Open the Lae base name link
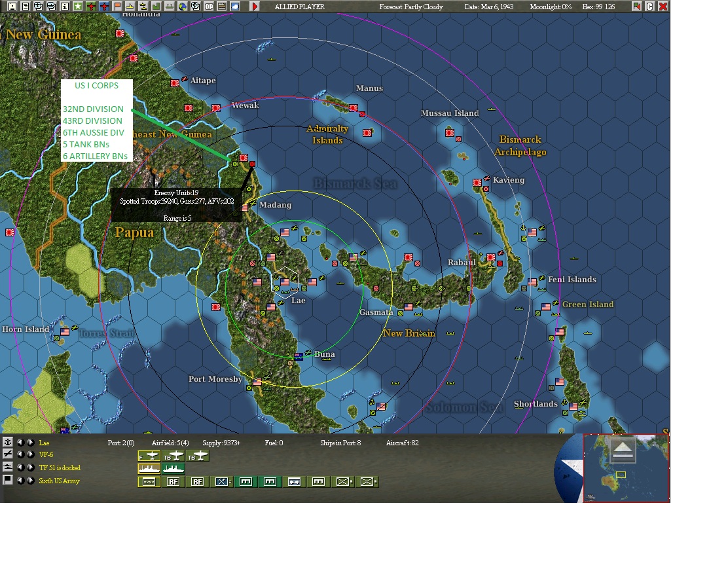This screenshot has width=709, height=588. click(x=44, y=443)
